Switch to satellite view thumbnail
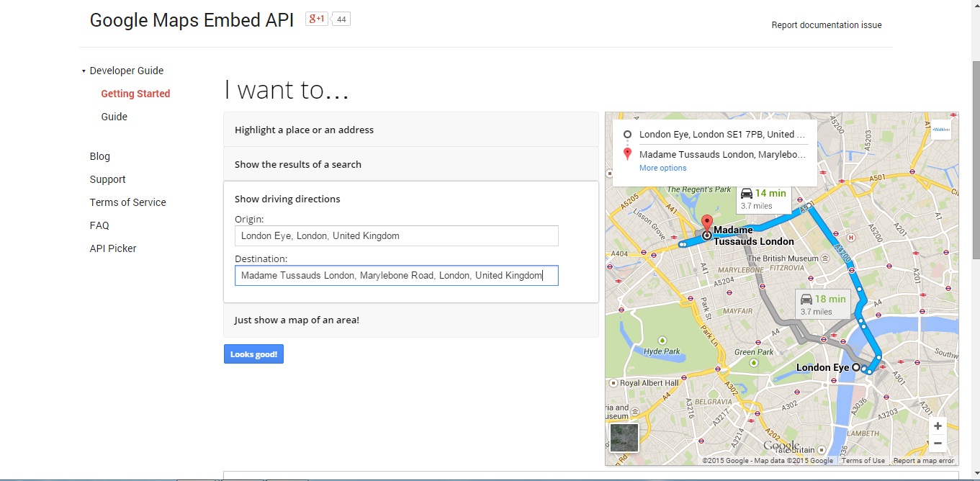980x481 pixels. [624, 438]
